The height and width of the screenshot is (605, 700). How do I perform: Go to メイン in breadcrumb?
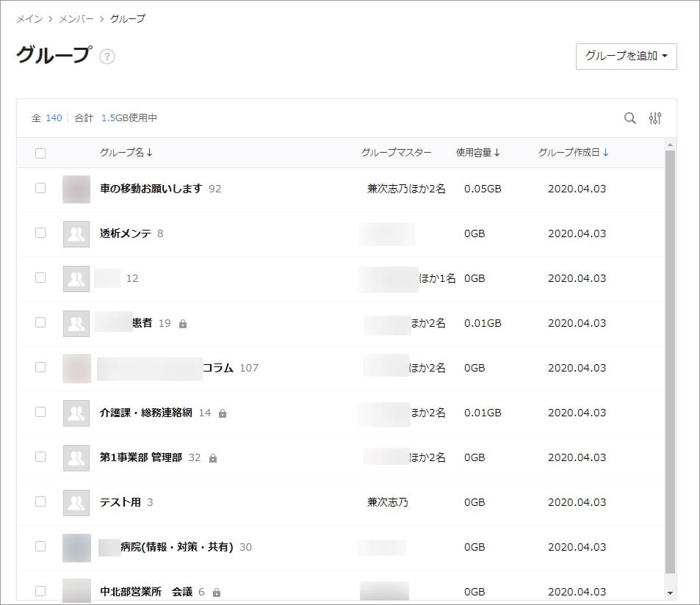coord(29,19)
